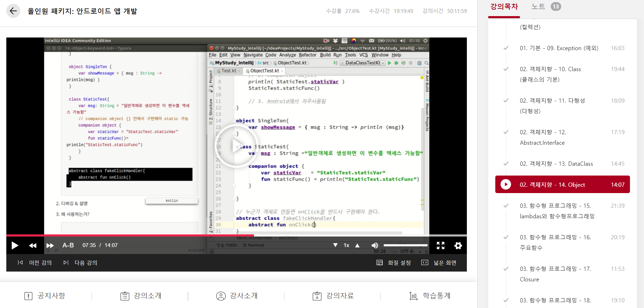The height and width of the screenshot is (308, 644).
Task: Open the 강사소개 tab
Action: [237, 296]
